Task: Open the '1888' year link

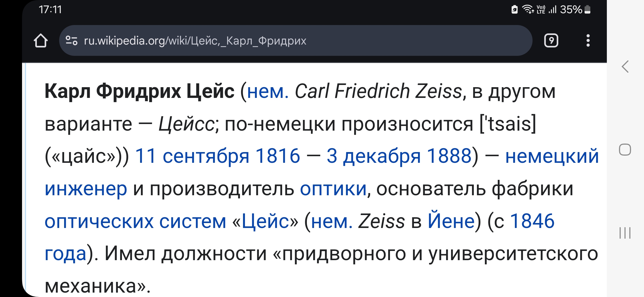Action: tap(449, 156)
